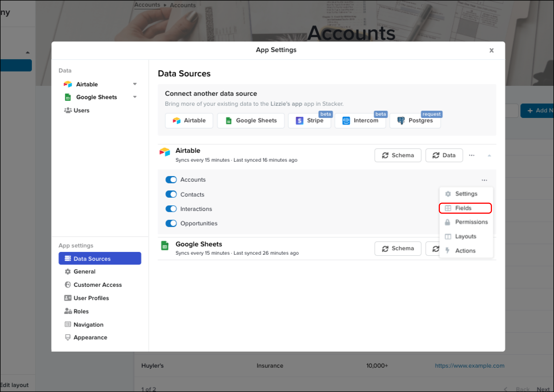Click the Permissions lock icon in popup

point(447,222)
